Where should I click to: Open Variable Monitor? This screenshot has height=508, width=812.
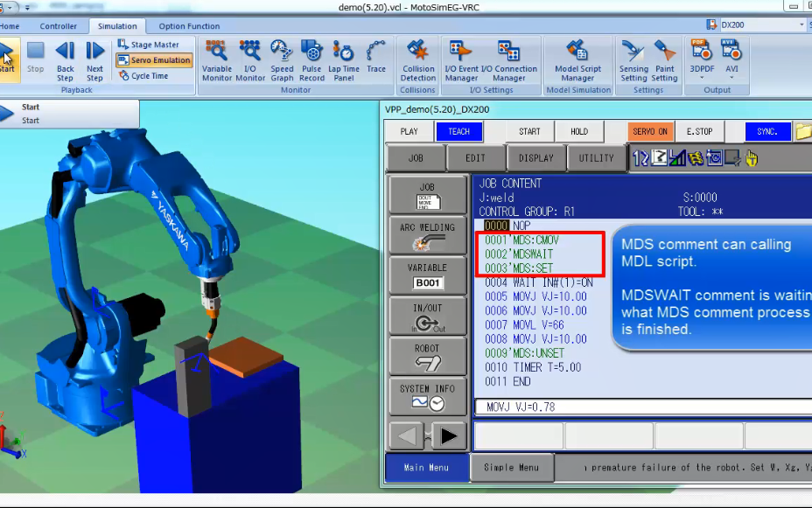[217, 61]
